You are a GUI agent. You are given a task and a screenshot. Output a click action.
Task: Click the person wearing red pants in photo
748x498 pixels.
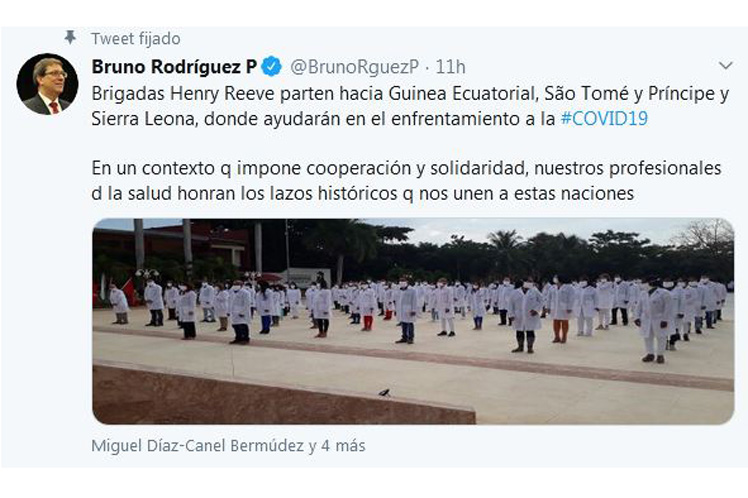[367, 310]
